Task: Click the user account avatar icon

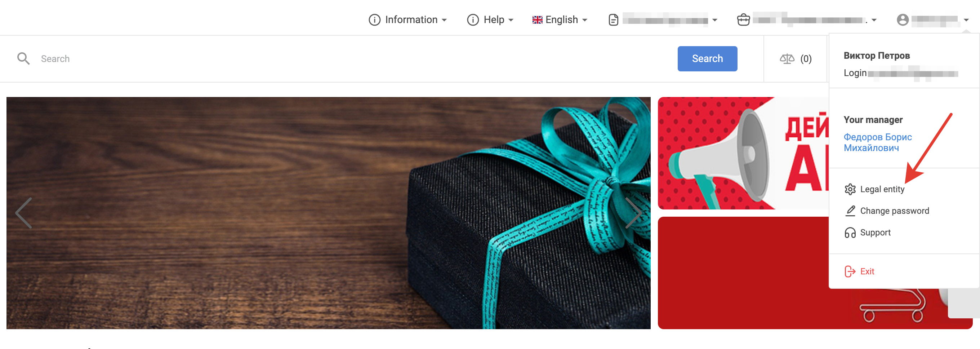Action: click(903, 20)
